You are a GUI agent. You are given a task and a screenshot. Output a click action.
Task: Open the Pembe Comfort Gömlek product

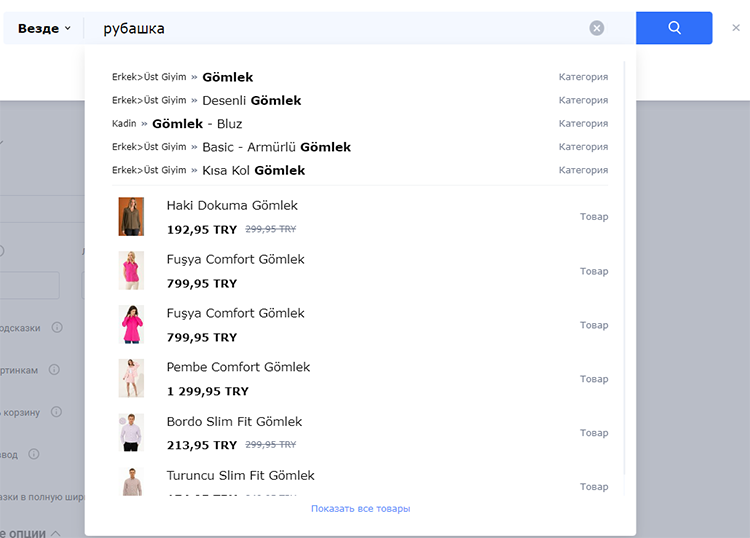[x=238, y=367]
